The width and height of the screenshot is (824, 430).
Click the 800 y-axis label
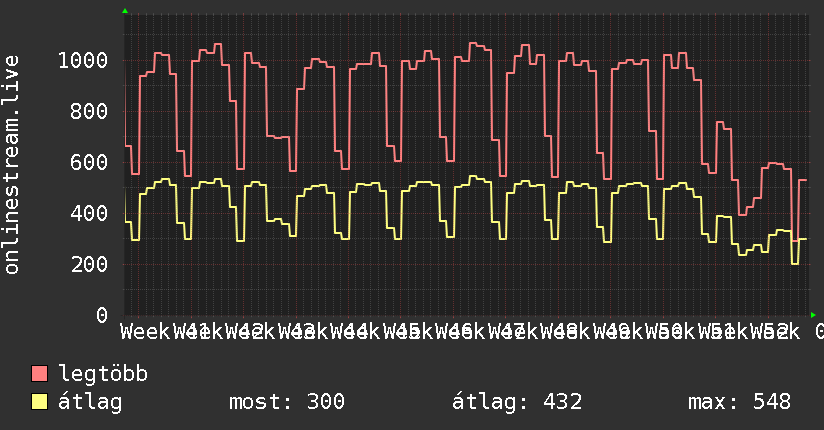pyautogui.click(x=90, y=112)
